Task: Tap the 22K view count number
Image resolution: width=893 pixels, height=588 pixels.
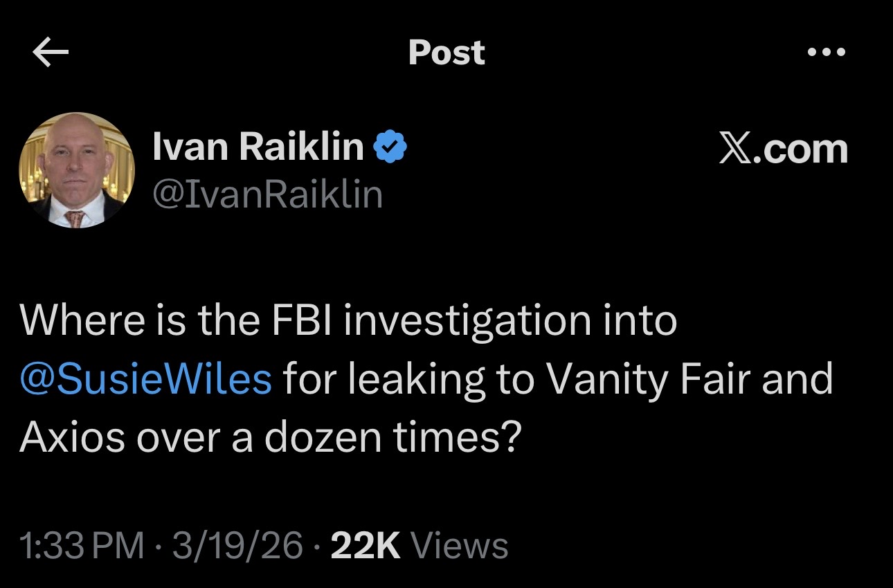Action: pos(366,546)
